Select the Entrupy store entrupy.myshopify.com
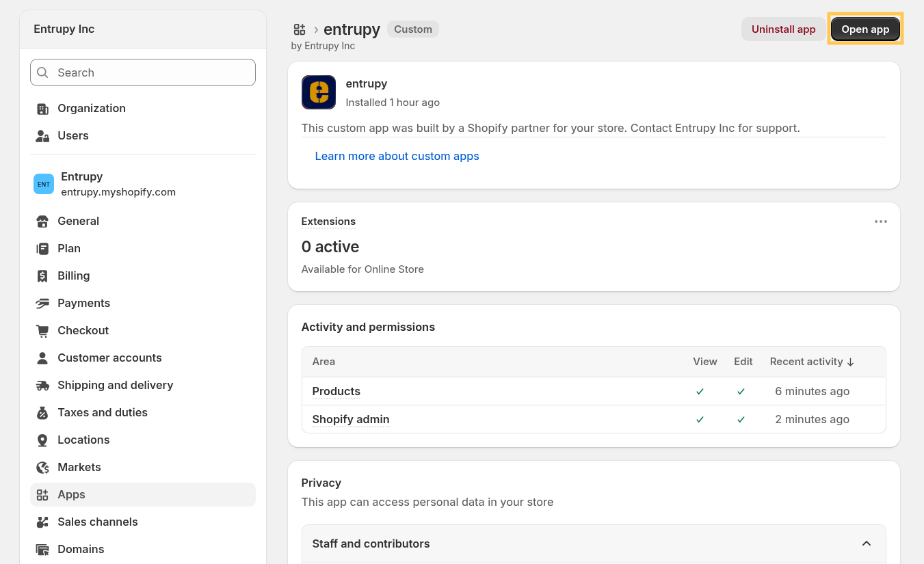 (143, 184)
